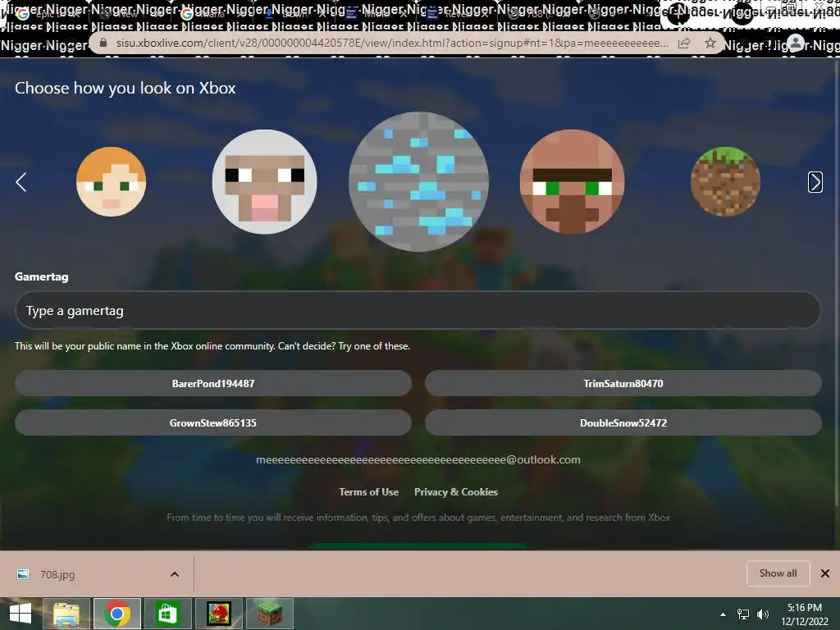The width and height of the screenshot is (840, 630).
Task: Open downloaded file 708.jpg
Action: (57, 574)
